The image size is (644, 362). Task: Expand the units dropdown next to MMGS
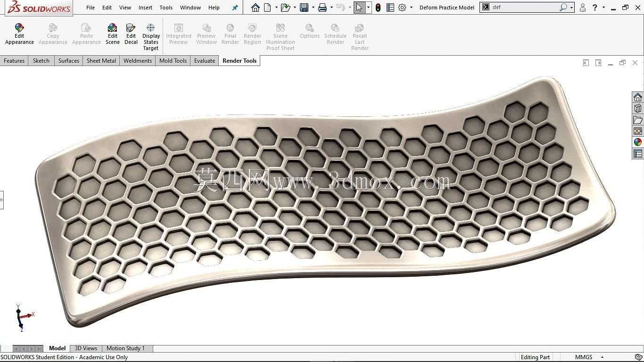tap(602, 357)
